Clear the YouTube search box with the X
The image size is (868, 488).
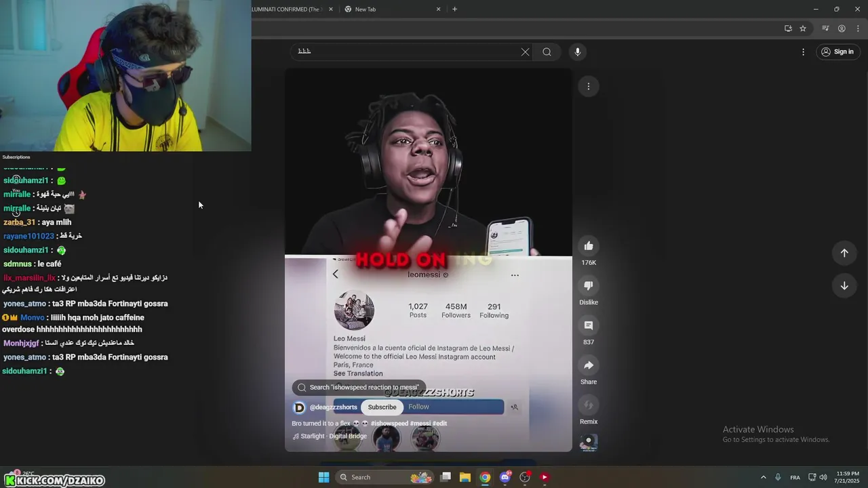click(x=525, y=52)
